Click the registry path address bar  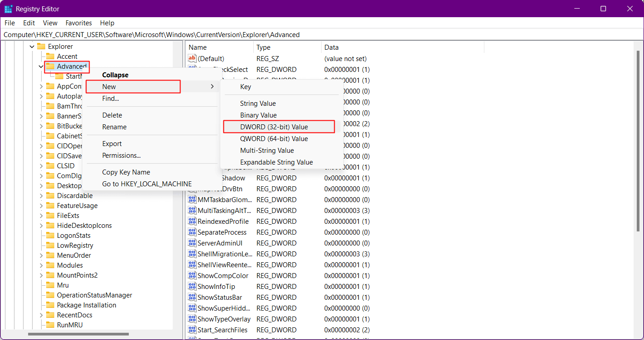click(x=322, y=34)
